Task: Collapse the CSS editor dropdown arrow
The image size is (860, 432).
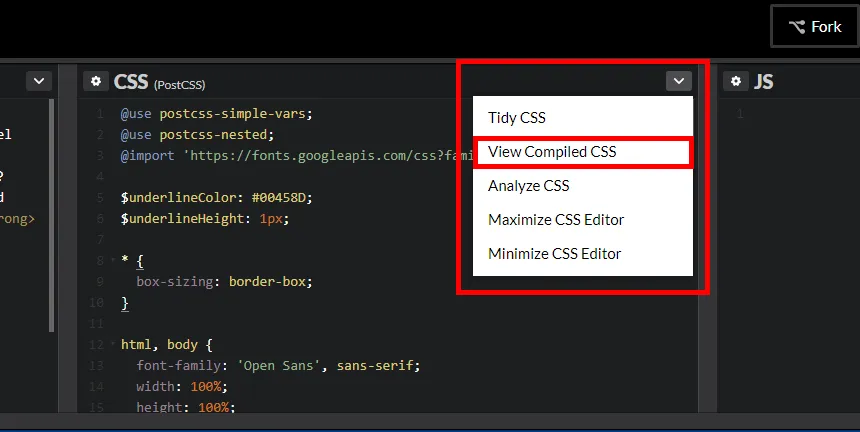Action: pos(679,81)
